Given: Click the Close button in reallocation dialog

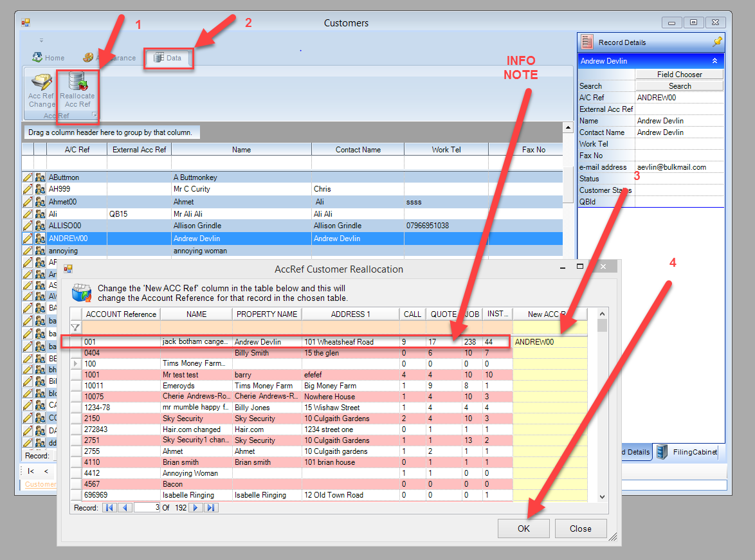Looking at the screenshot, I should [x=580, y=528].
